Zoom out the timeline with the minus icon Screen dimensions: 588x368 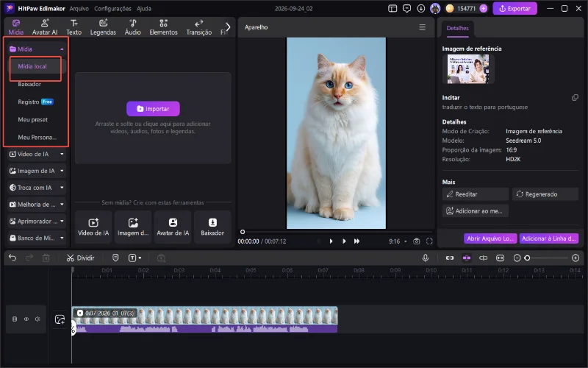click(517, 258)
